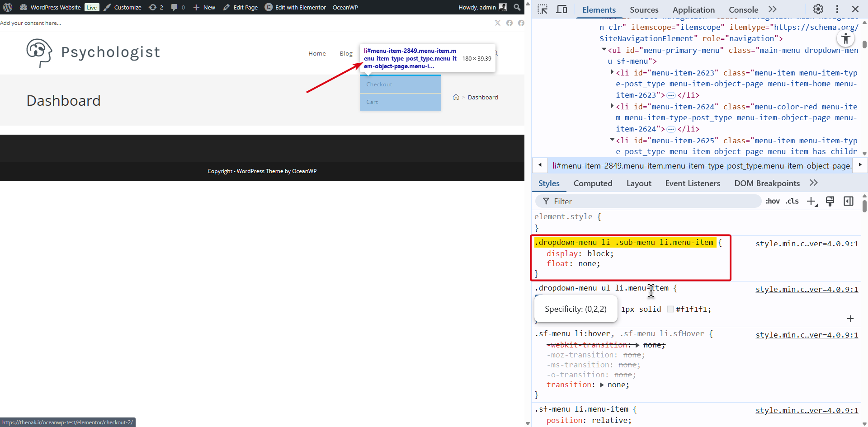Screen dimensions: 868x427
Task: Switch to the Console tab
Action: coord(743,10)
